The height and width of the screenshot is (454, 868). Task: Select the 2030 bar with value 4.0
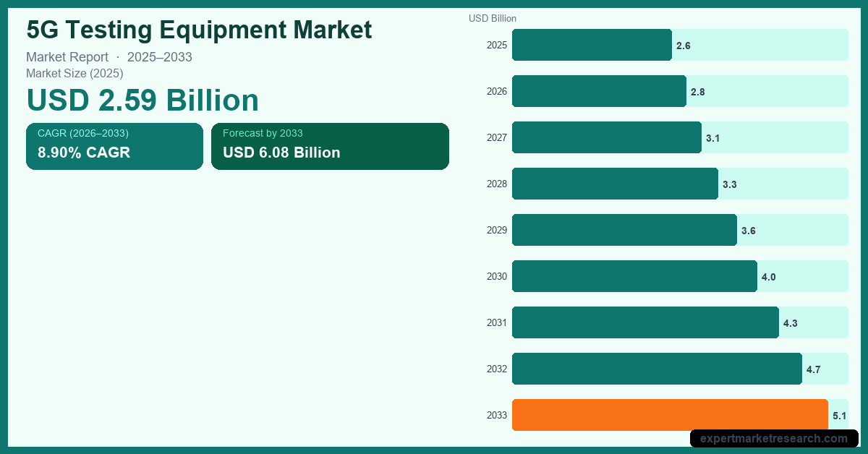coord(634,276)
